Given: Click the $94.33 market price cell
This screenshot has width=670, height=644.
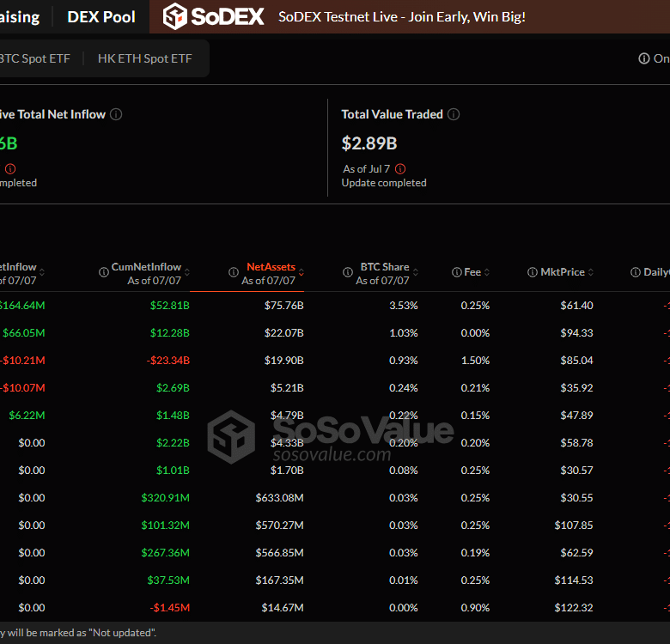Looking at the screenshot, I should click(x=576, y=333).
